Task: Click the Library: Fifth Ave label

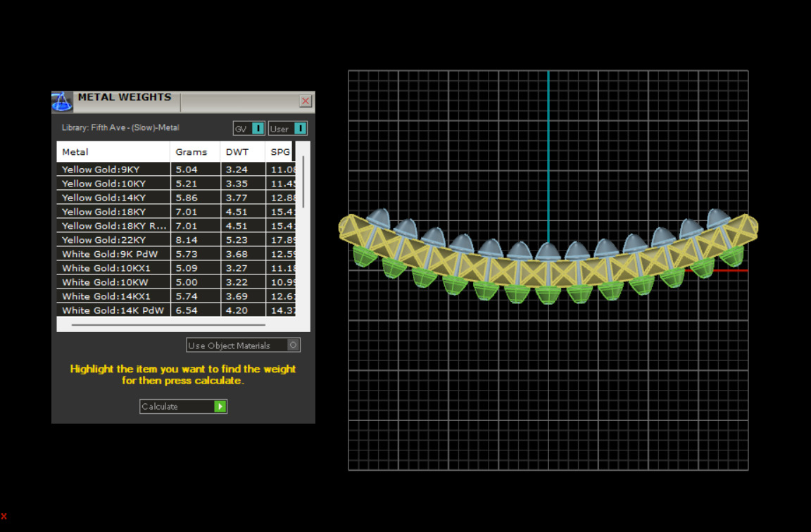Action: pos(120,127)
